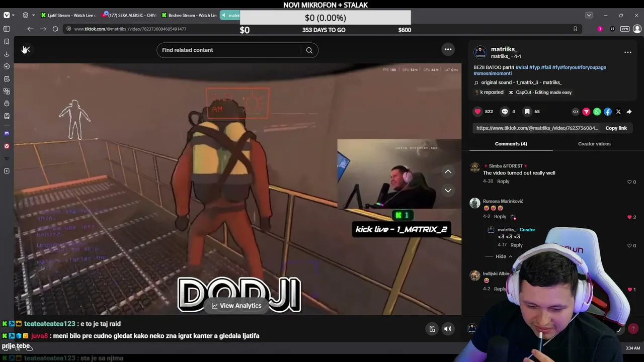Go forward in browser history
This screenshot has height=362, width=644.
click(x=43, y=29)
